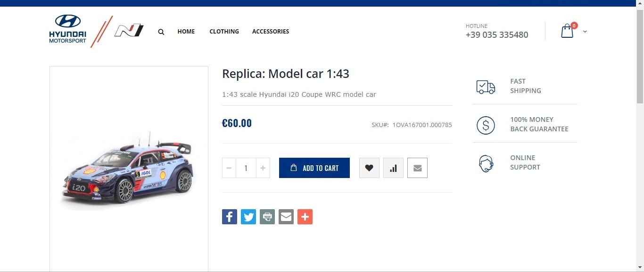
Task: Open the search magnifier icon
Action: pyautogui.click(x=161, y=32)
